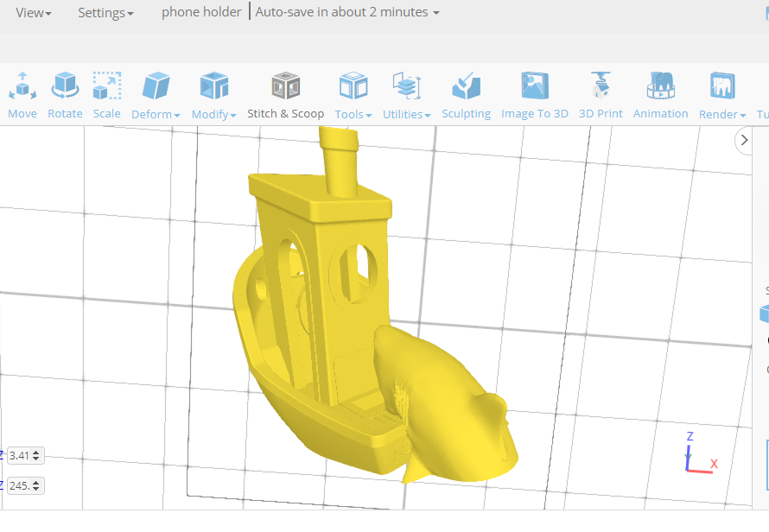
Task: Click the stepper arrows beside 245
Action: (36, 486)
